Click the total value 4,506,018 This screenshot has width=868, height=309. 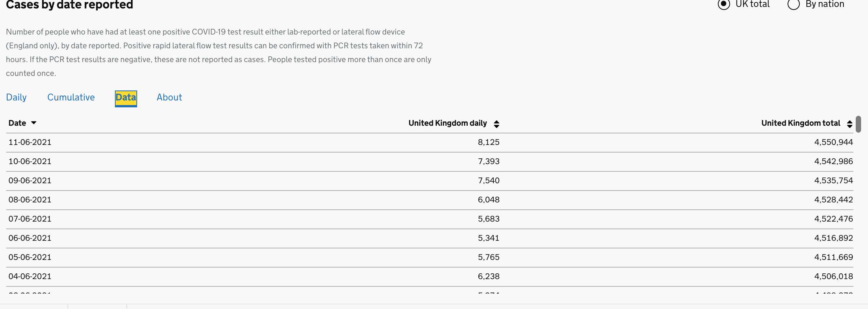pos(834,276)
